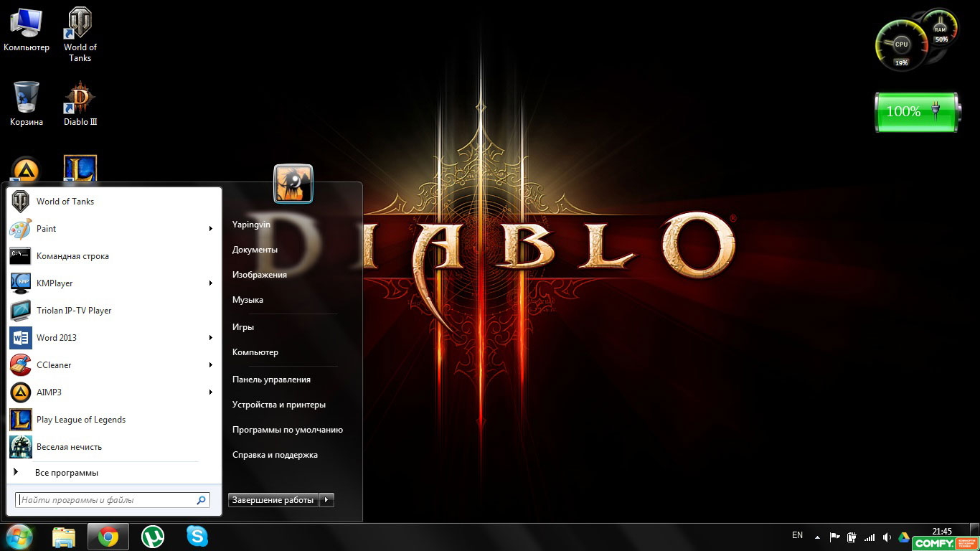This screenshot has height=551, width=980.
Task: Focus the Найти программы и файлы search box
Action: (113, 500)
